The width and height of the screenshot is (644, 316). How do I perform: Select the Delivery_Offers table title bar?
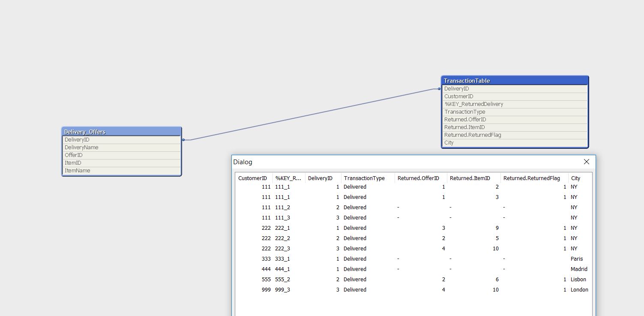coord(122,132)
